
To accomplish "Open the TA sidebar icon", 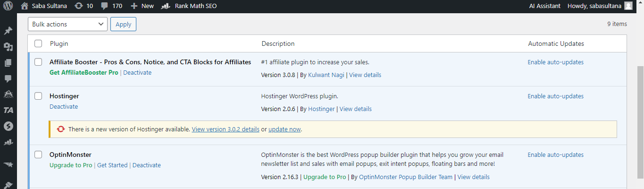I will pyautogui.click(x=8, y=110).
